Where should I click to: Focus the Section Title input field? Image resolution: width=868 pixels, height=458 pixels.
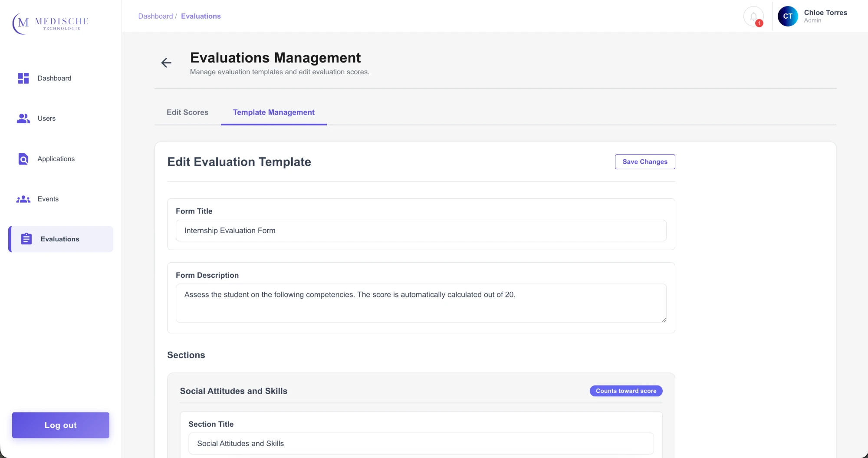pyautogui.click(x=421, y=443)
